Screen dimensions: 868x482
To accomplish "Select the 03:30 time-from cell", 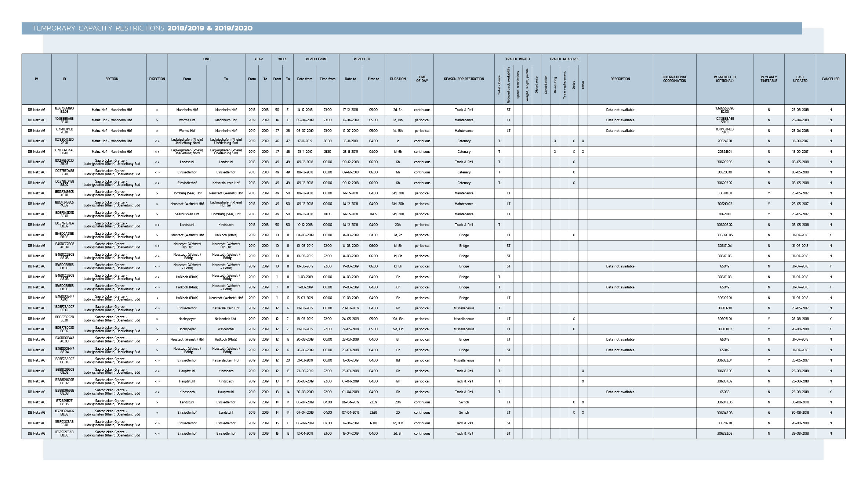I will 327,141.
